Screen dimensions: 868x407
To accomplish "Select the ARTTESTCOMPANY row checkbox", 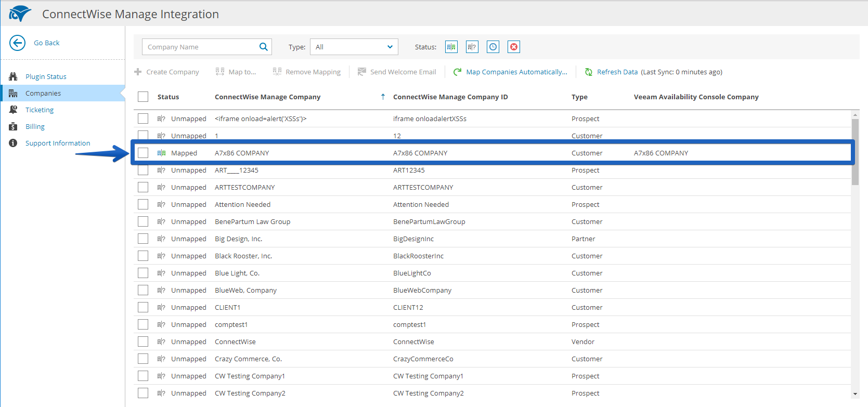I will (143, 187).
